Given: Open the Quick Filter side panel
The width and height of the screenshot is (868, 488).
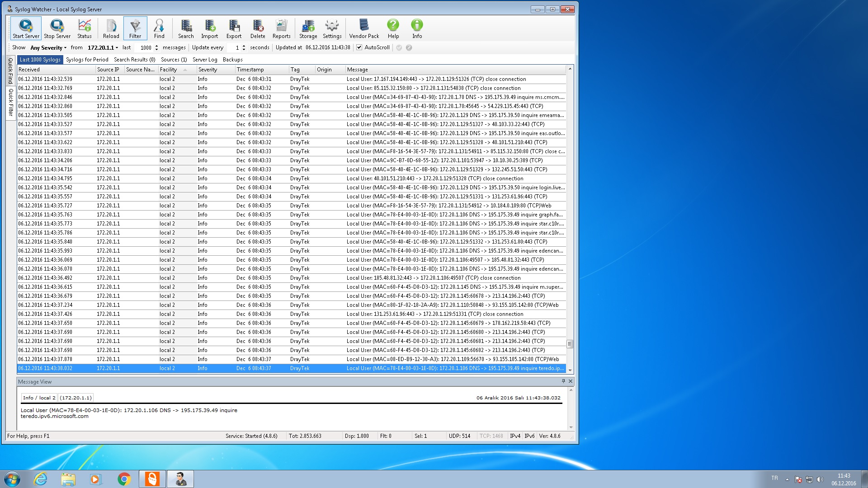Looking at the screenshot, I should click(x=10, y=102).
